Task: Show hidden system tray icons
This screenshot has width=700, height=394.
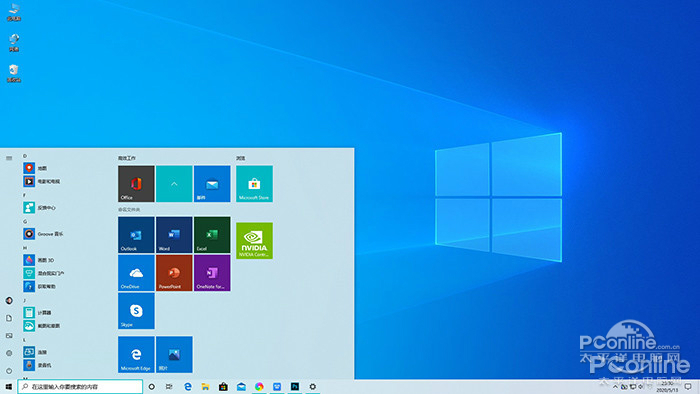Action: (x=615, y=387)
